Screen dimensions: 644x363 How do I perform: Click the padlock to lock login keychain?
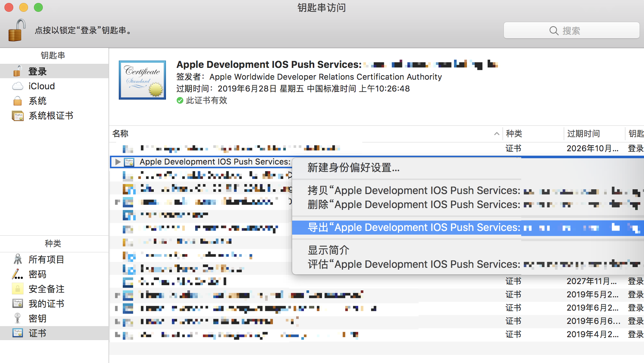[x=17, y=30]
